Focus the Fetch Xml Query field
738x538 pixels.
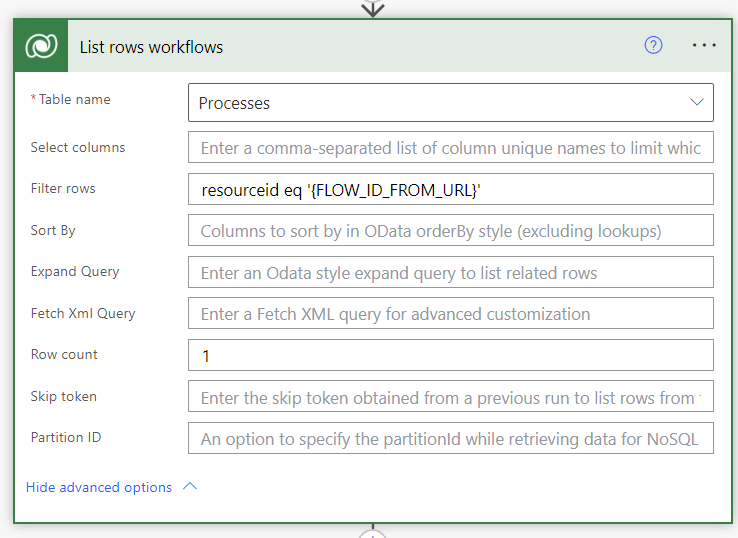(450, 314)
